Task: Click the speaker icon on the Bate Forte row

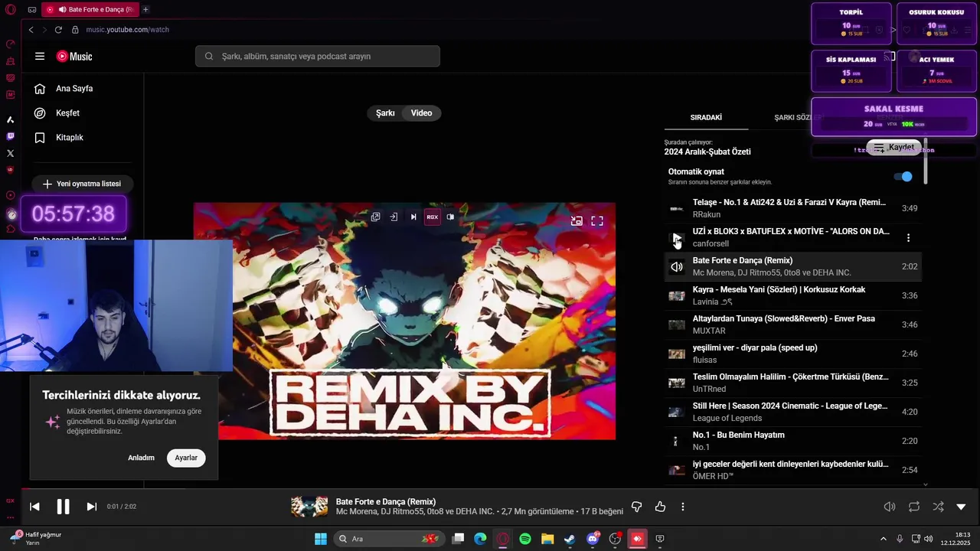Action: click(677, 266)
